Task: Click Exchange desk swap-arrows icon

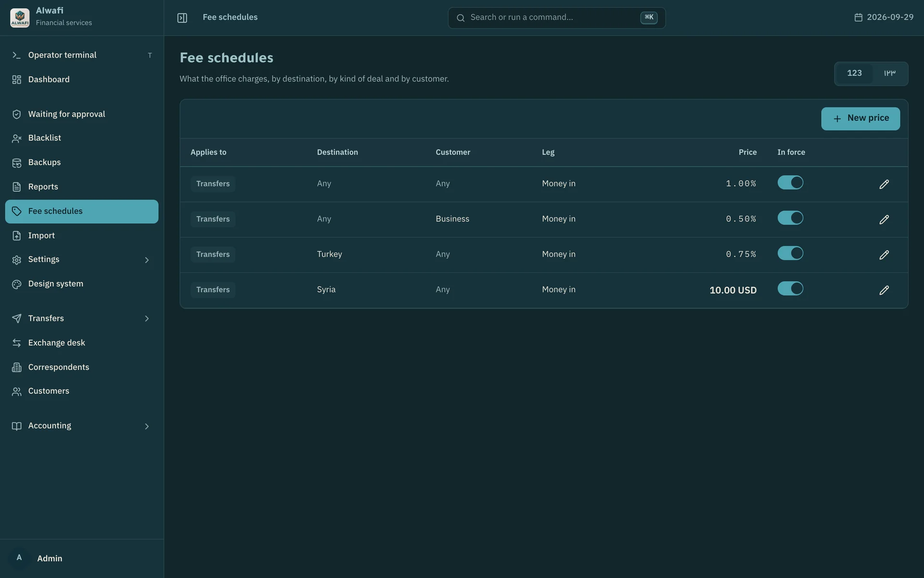Action: [16, 343]
